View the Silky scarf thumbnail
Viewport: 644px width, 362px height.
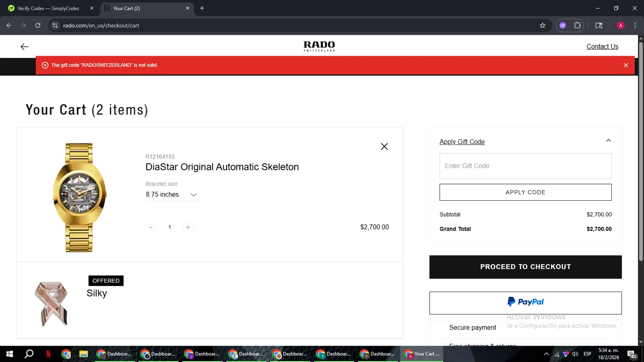pos(52,304)
